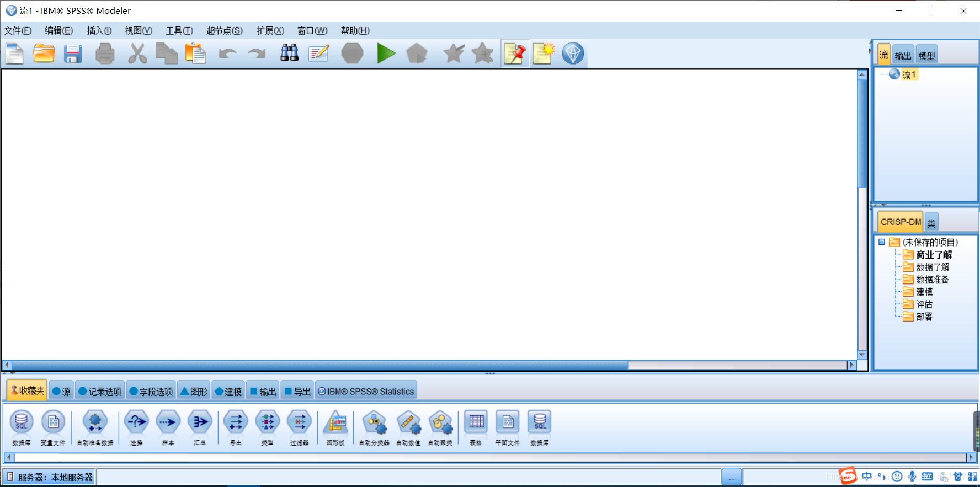Screen dimensions: 980x487
Task: Click the canvas horizontal scrollbar thumb
Action: tap(319, 365)
